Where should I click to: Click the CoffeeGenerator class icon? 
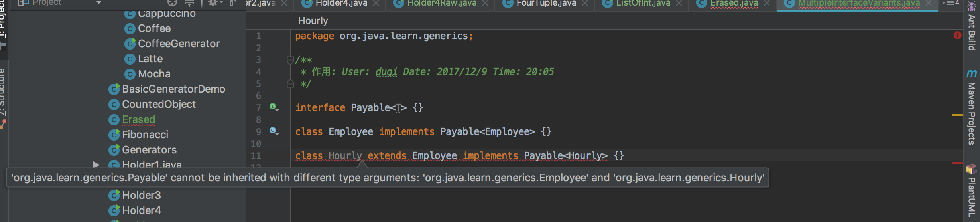point(130,44)
